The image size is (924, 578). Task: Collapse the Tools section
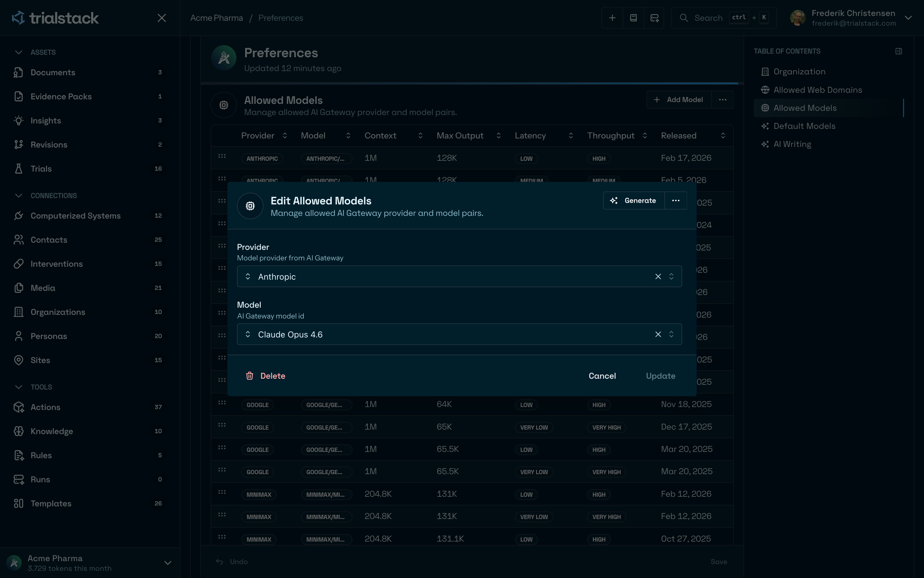click(x=18, y=387)
